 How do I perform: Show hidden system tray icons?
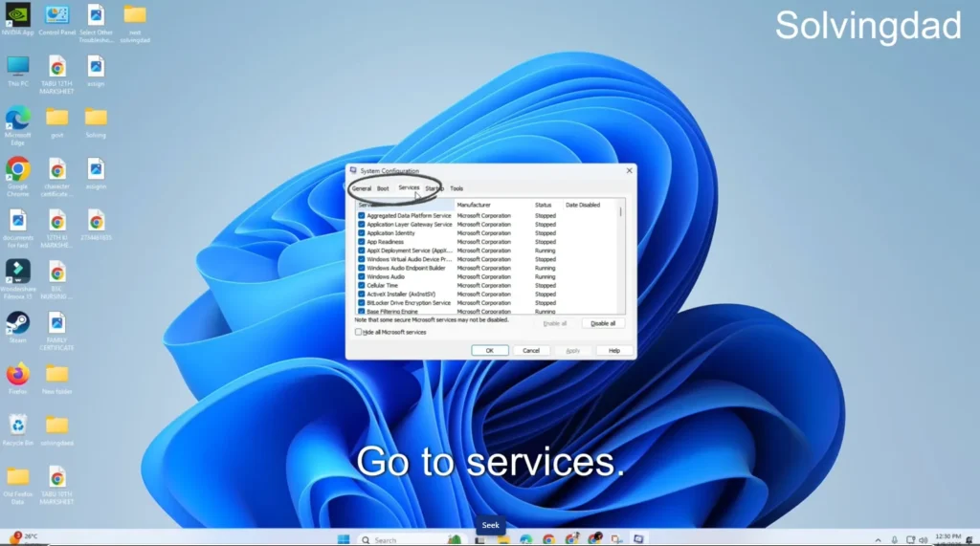coord(878,539)
